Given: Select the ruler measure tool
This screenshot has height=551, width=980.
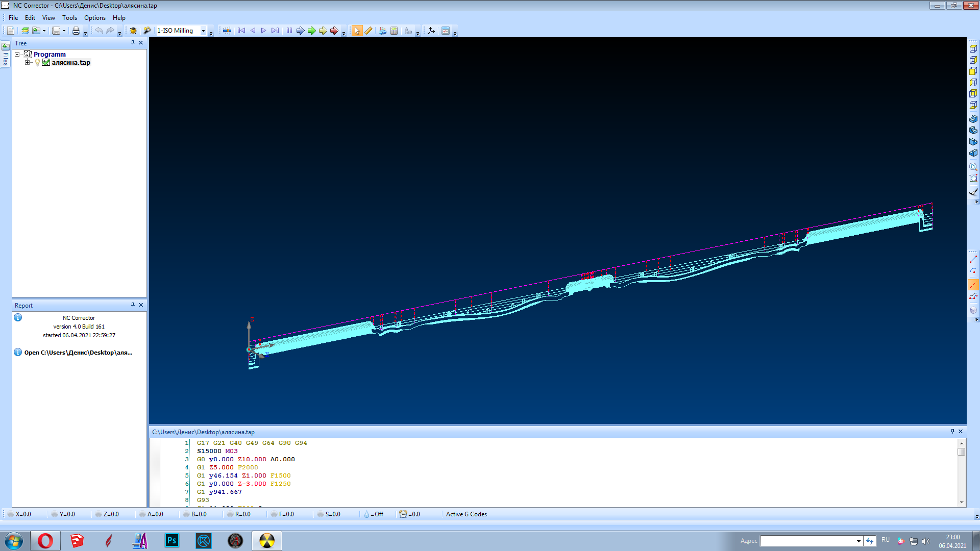Looking at the screenshot, I should 369,31.
